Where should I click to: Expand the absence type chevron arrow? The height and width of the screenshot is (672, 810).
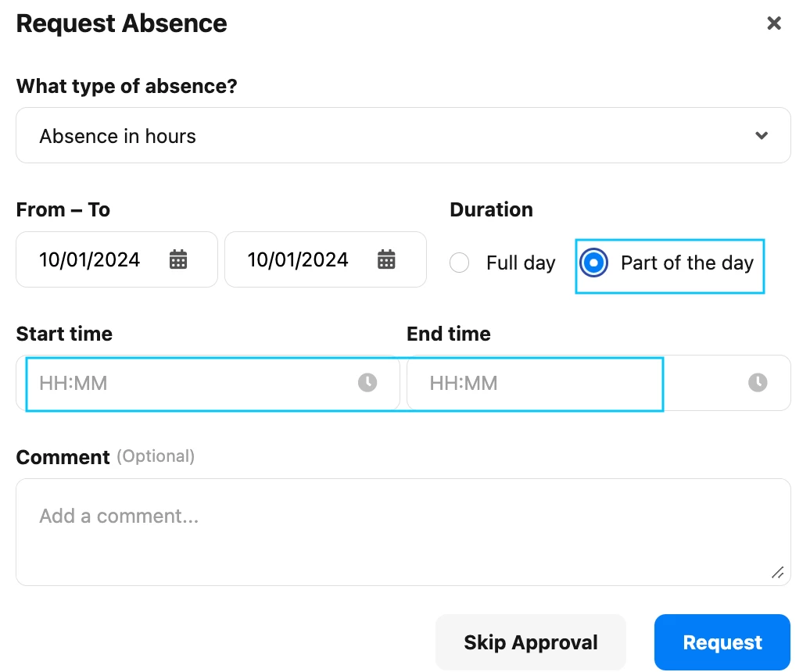(x=762, y=135)
